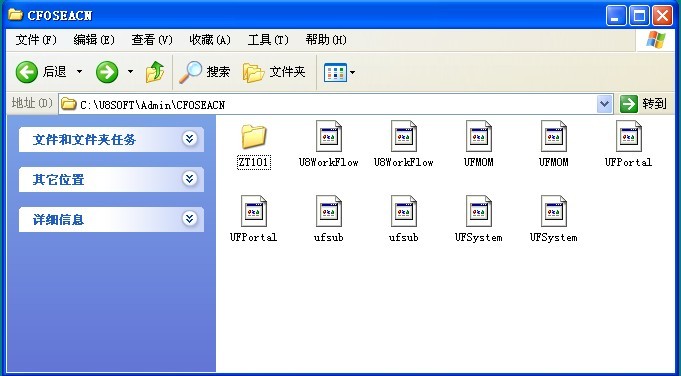This screenshot has width=681, height=376.
Task: Maximize the CFOSEACN window
Action: (639, 16)
